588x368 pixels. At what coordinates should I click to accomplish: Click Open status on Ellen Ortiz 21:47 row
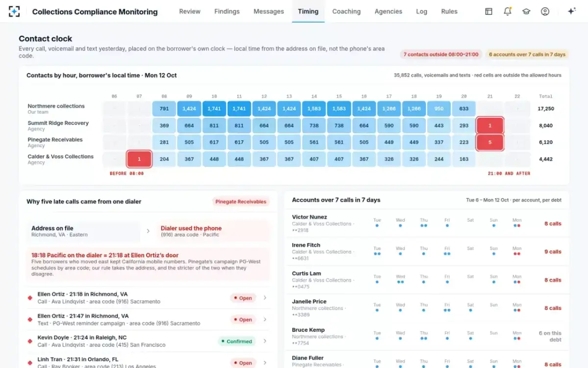tap(243, 319)
